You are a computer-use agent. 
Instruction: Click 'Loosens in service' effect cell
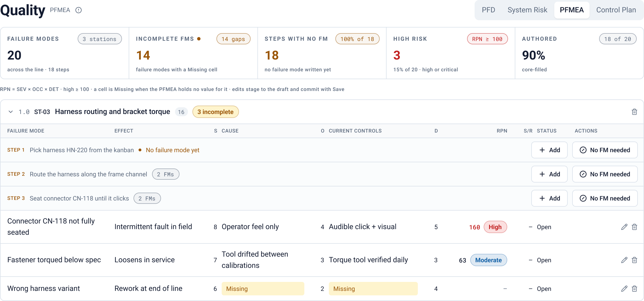tap(144, 260)
